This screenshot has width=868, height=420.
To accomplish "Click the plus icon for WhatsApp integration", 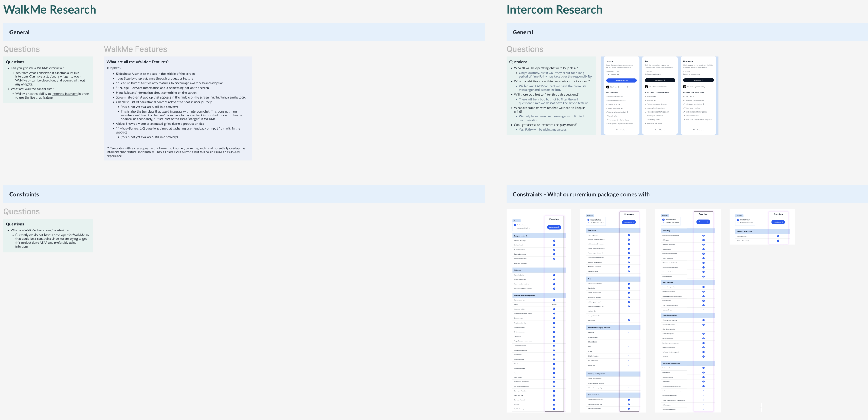I will tap(554, 263).
